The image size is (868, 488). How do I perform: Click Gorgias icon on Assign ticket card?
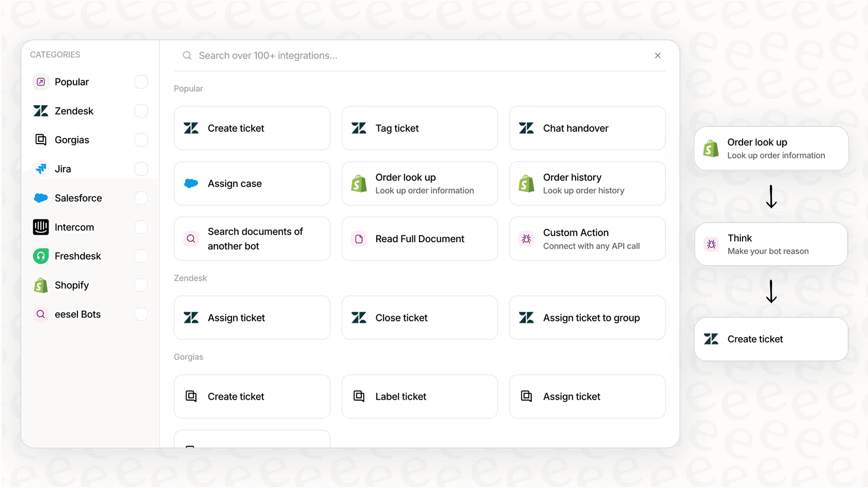(526, 396)
